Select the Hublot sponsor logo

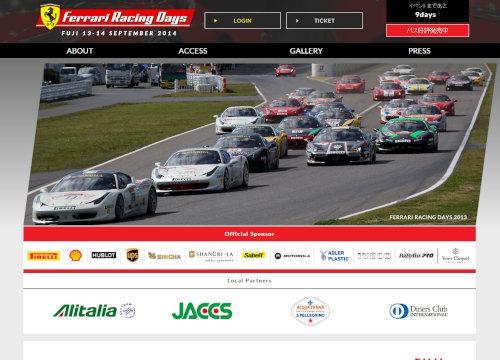click(104, 255)
